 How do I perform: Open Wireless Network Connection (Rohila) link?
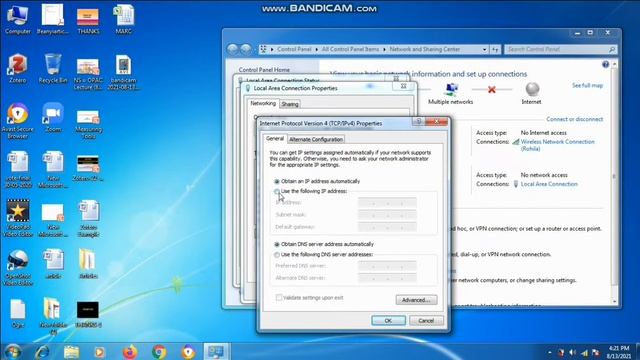[558, 145]
